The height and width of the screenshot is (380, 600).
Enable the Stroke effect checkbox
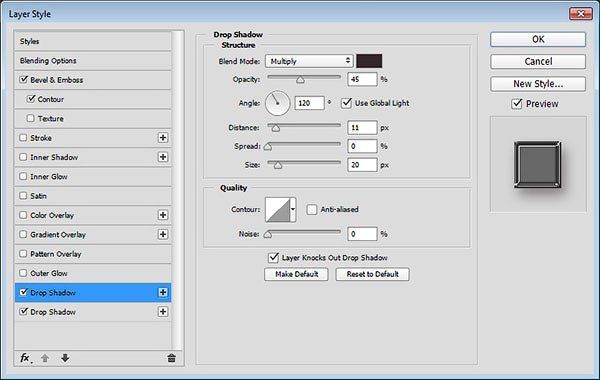pyautogui.click(x=23, y=138)
